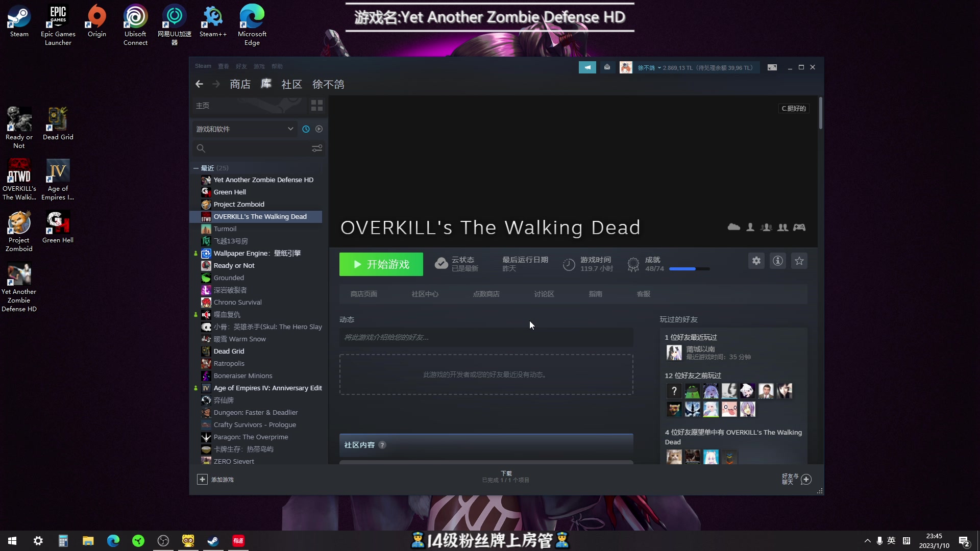Switch to Big Picture mode icon
Viewport: 980px width, 551px height.
coord(772,67)
